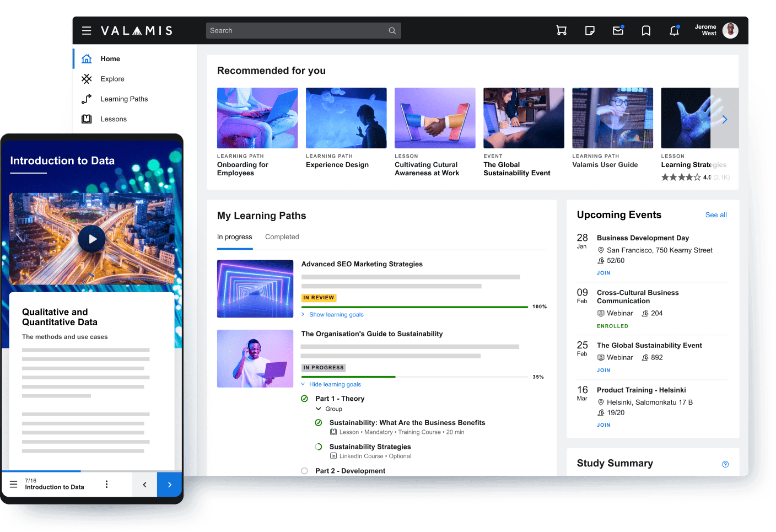This screenshot has height=532, width=776.
Task: Collapse the Hide learning goals list
Action: coord(335,384)
